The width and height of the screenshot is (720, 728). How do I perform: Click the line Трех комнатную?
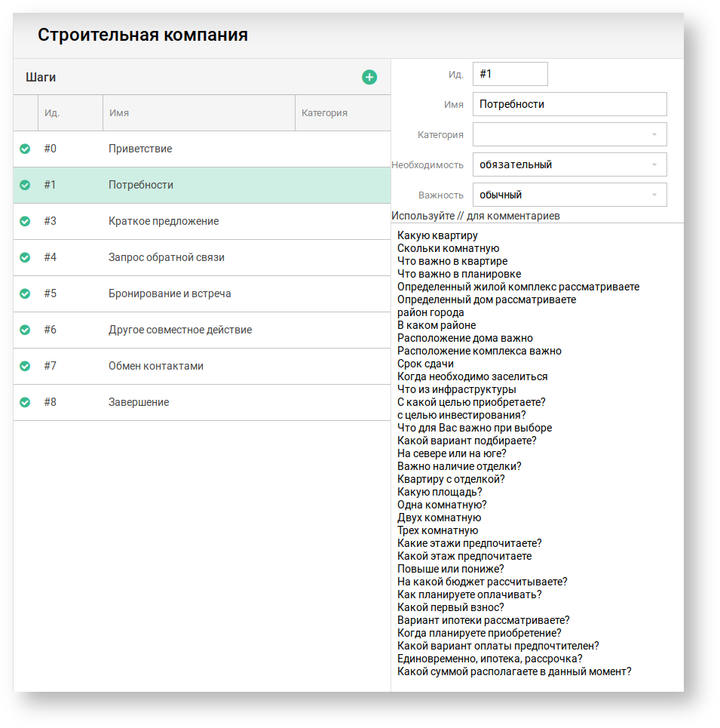pyautogui.click(x=437, y=530)
